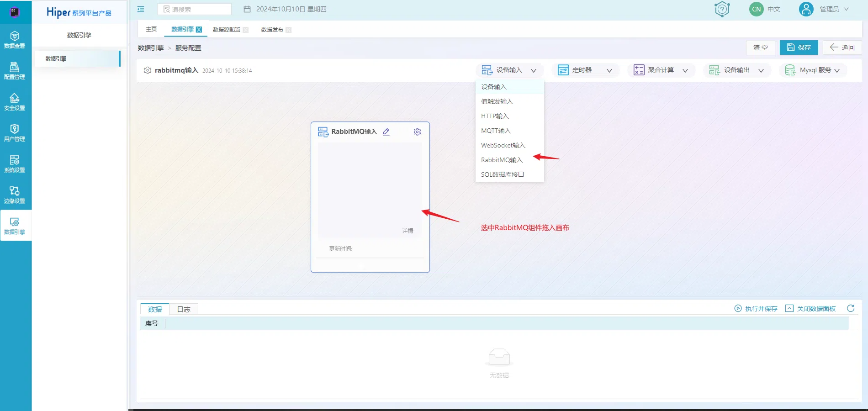Click the help question-mark icon in header

pos(722,9)
